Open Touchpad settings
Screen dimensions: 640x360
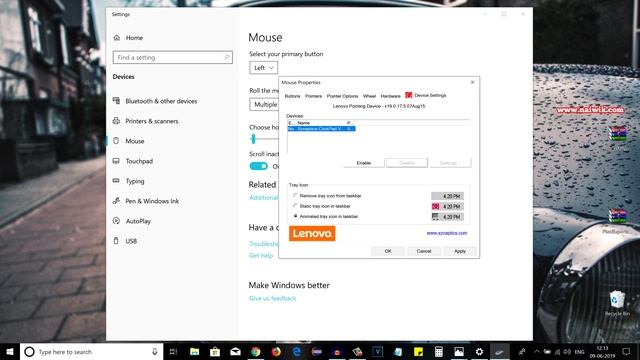pos(133,161)
